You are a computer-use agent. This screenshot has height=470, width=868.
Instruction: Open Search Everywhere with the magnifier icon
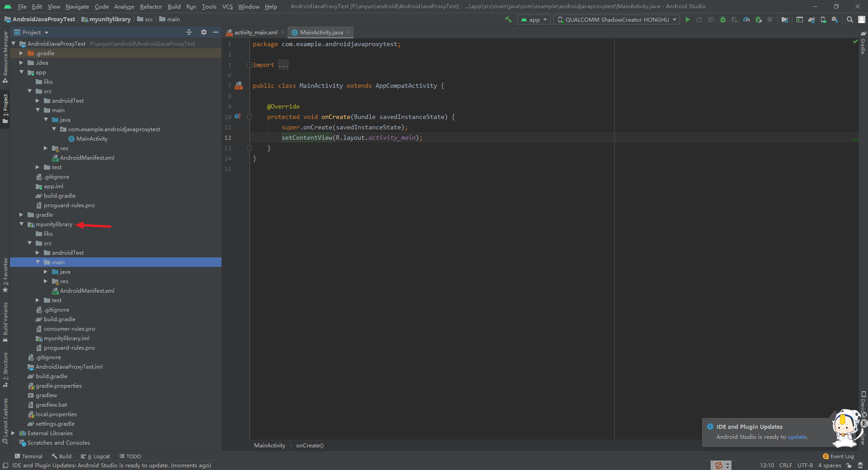pos(849,19)
